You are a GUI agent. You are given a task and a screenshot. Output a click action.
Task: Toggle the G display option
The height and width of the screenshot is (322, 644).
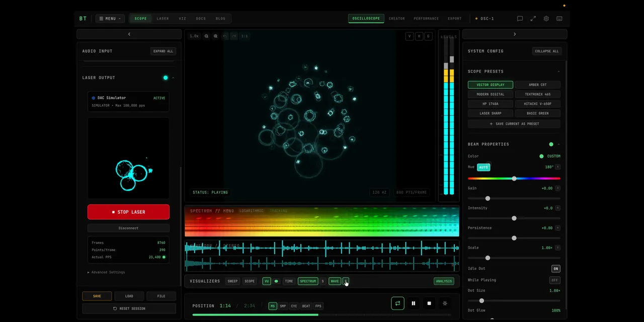click(428, 36)
